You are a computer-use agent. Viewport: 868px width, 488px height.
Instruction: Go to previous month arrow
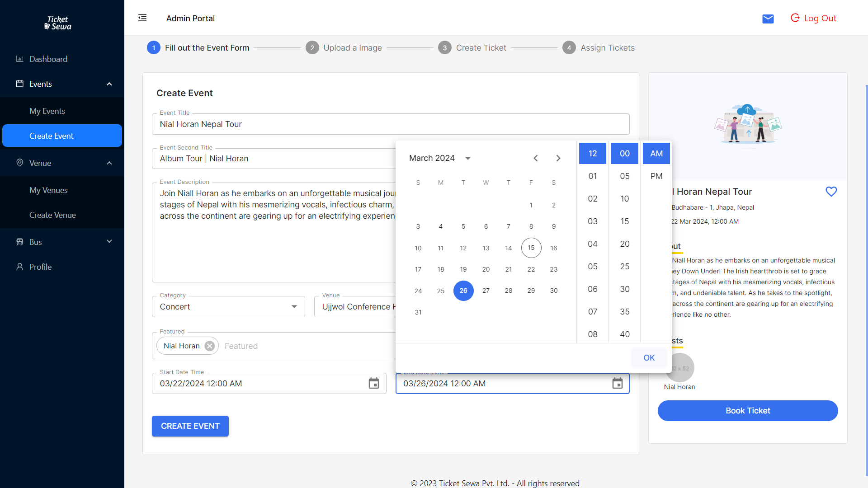(536, 158)
